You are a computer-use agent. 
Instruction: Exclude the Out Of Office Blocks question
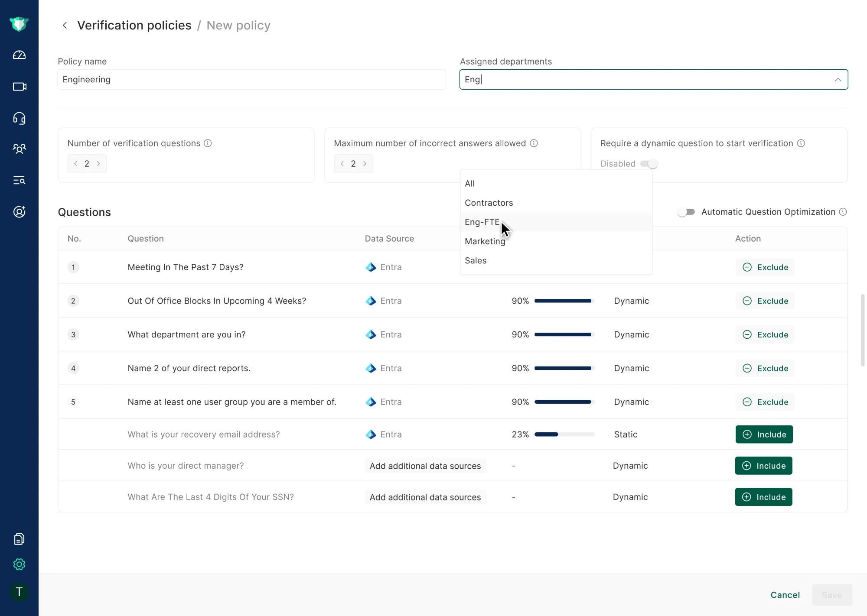[x=765, y=301]
